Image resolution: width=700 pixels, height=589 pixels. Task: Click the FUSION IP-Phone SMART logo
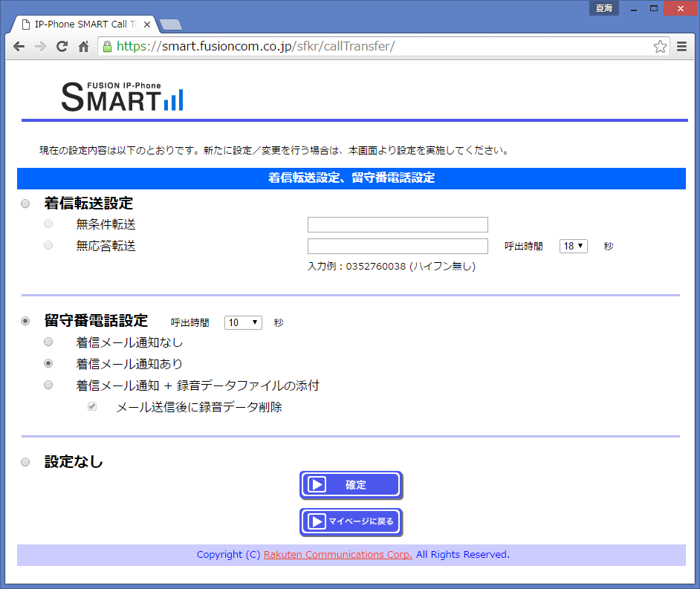pos(123,97)
